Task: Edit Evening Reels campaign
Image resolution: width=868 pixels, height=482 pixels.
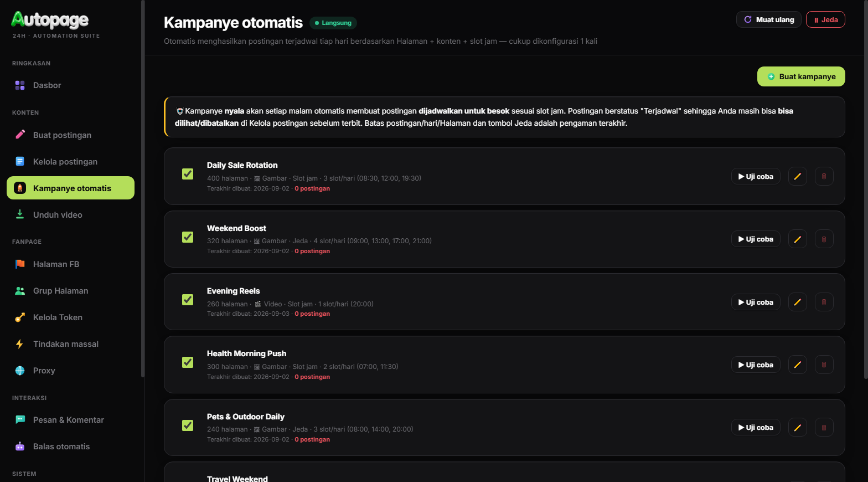Action: pos(797,302)
